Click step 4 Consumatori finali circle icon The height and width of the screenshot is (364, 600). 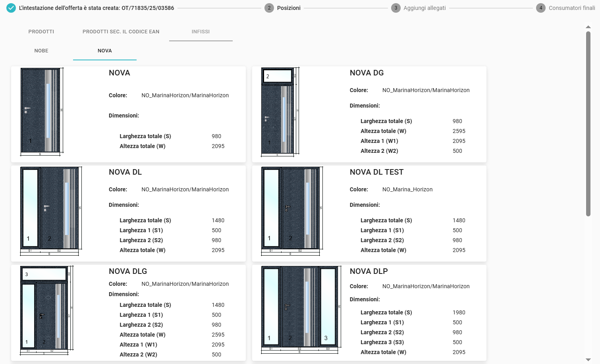540,8
